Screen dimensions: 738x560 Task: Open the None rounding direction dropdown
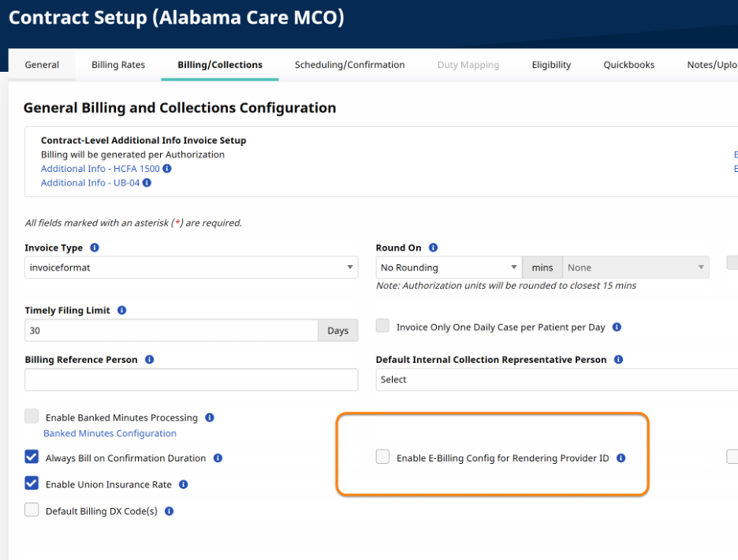[635, 267]
